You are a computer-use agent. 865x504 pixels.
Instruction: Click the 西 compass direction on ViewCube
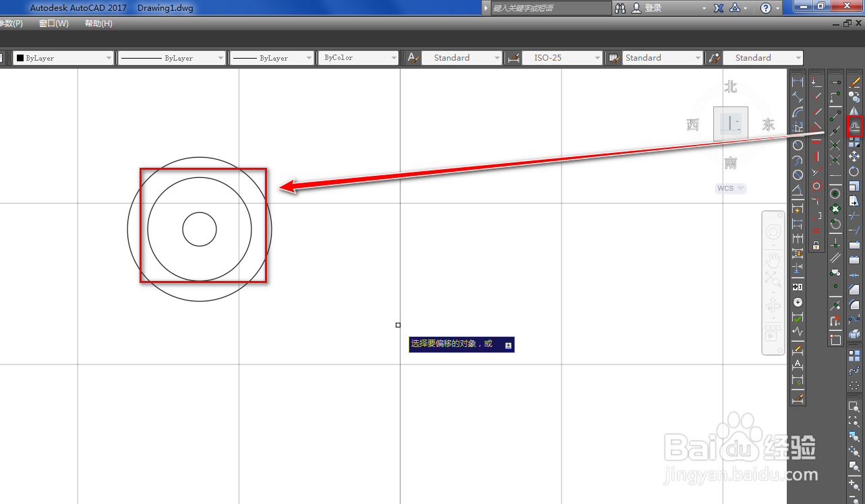click(x=693, y=125)
